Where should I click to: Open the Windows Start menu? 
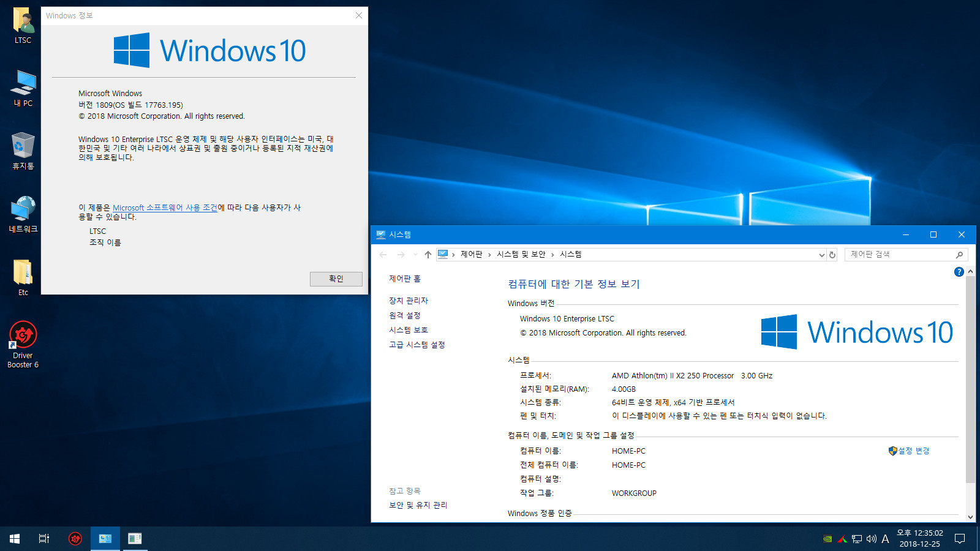click(15, 539)
